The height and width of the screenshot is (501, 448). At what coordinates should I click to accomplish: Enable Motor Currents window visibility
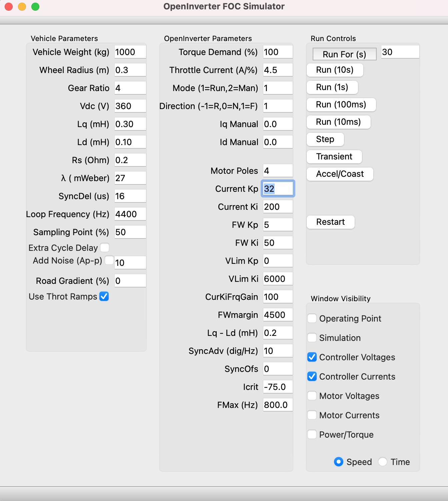point(312,415)
